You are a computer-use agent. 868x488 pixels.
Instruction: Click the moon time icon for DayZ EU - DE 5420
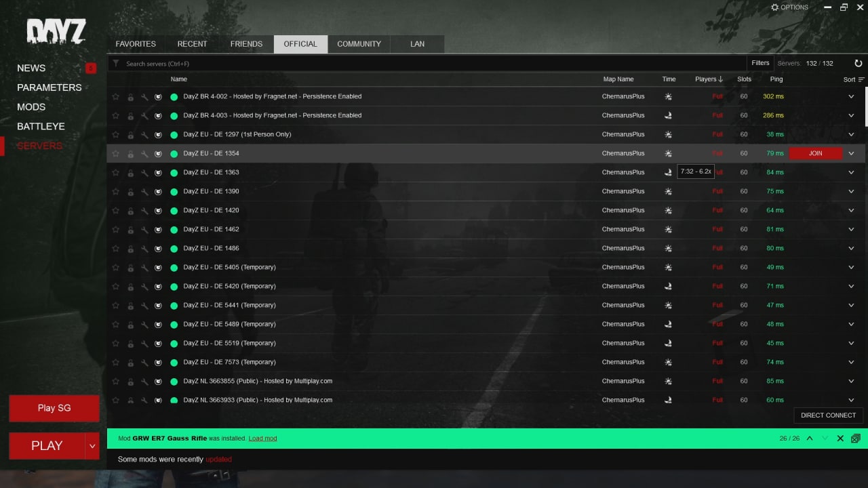[x=668, y=286]
